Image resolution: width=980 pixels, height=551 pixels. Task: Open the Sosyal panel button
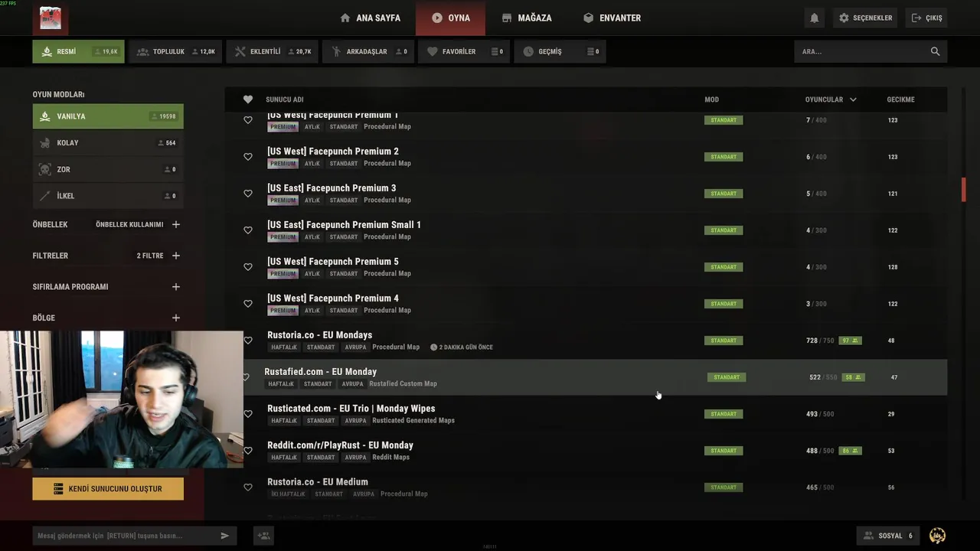[x=889, y=536]
